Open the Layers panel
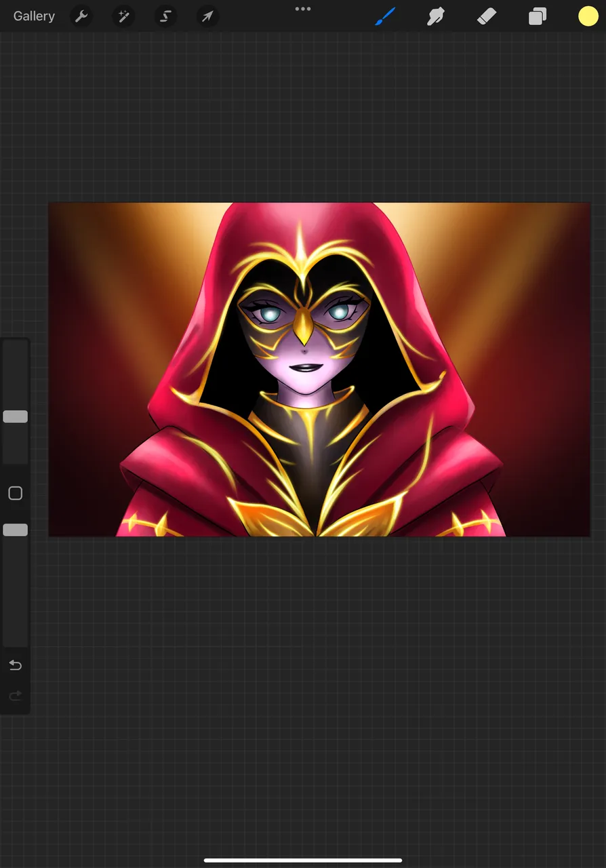 (x=538, y=16)
